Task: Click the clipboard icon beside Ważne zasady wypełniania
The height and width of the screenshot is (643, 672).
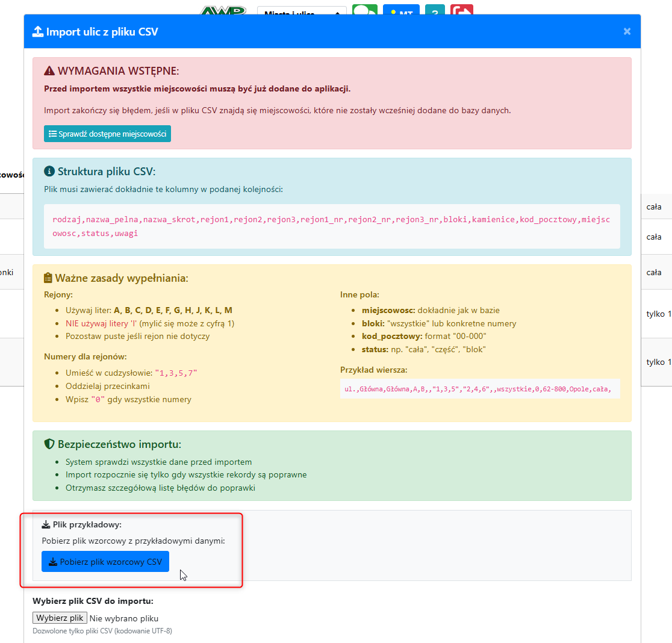Action: tap(47, 278)
